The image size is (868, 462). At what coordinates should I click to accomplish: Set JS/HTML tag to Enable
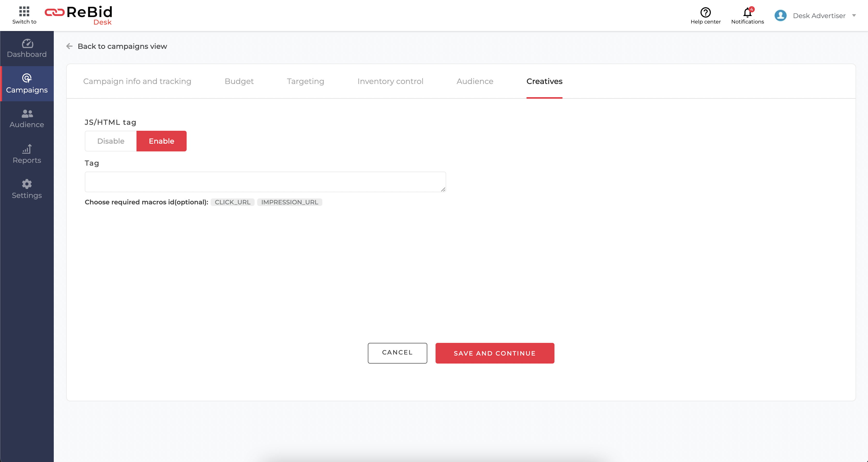tap(161, 141)
